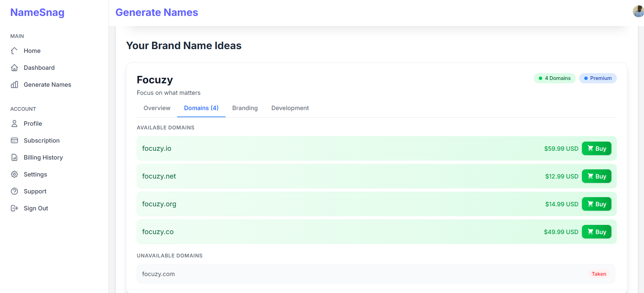Click the NameSnag logo link

coord(37,12)
